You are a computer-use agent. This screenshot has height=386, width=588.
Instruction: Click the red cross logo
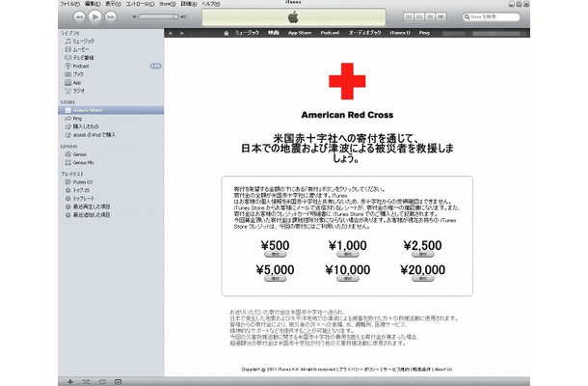pyautogui.click(x=347, y=81)
